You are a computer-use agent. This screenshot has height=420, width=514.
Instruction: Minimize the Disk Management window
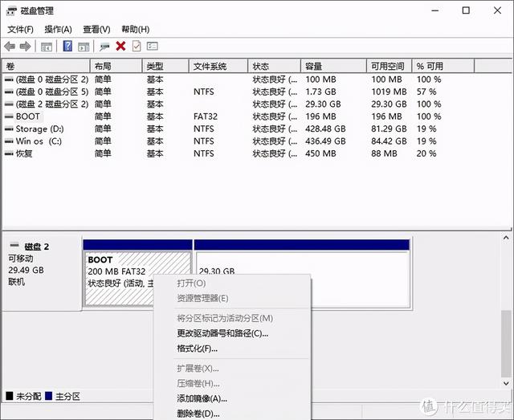[x=435, y=10]
